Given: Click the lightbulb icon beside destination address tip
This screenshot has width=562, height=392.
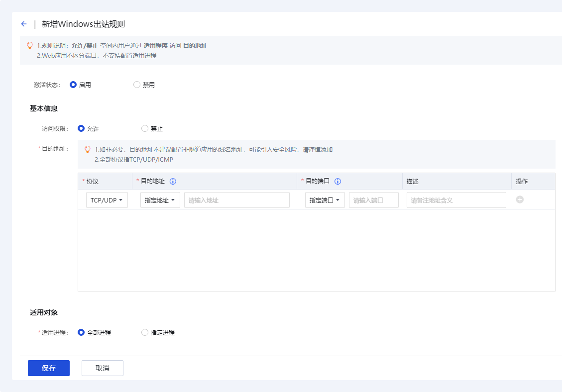Looking at the screenshot, I should point(88,149).
